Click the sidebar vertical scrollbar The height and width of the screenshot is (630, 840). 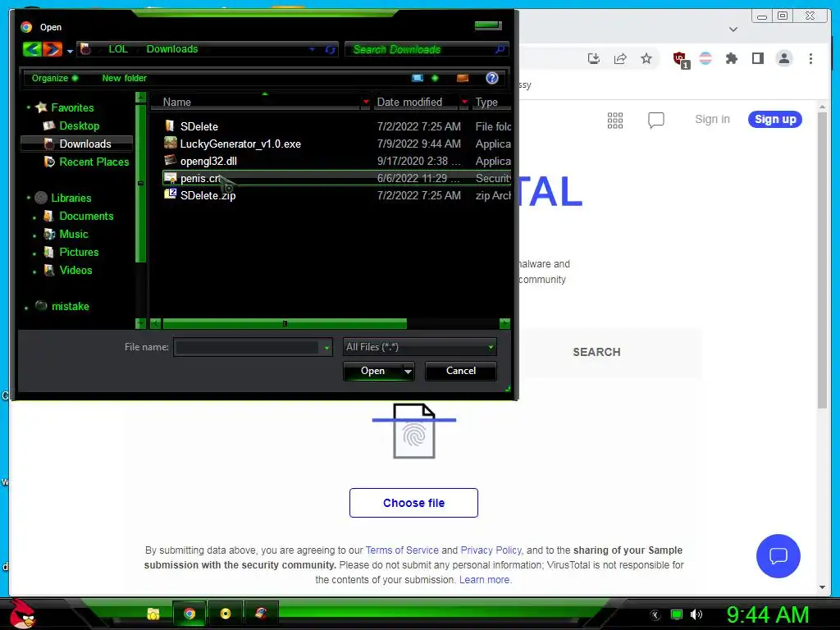coord(141,183)
